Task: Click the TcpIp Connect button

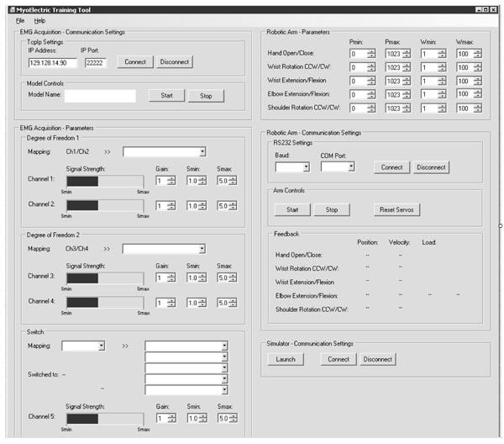Action: (x=135, y=61)
